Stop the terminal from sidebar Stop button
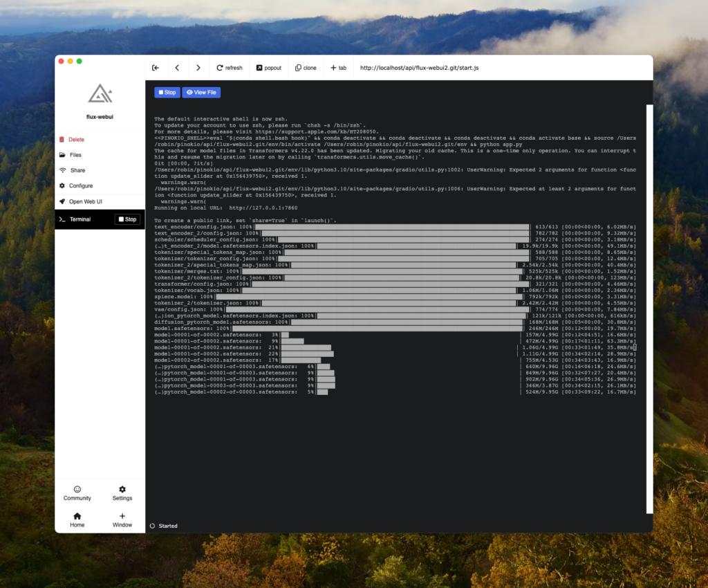The width and height of the screenshot is (708, 588). [x=127, y=219]
